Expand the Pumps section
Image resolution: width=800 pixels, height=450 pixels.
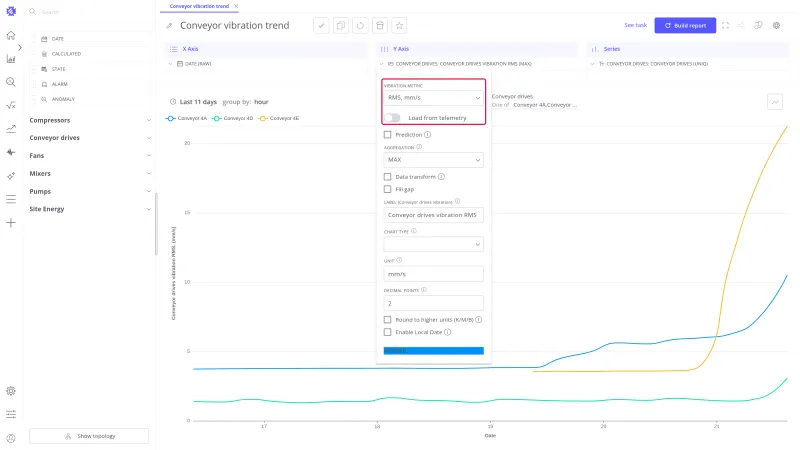(x=90, y=191)
